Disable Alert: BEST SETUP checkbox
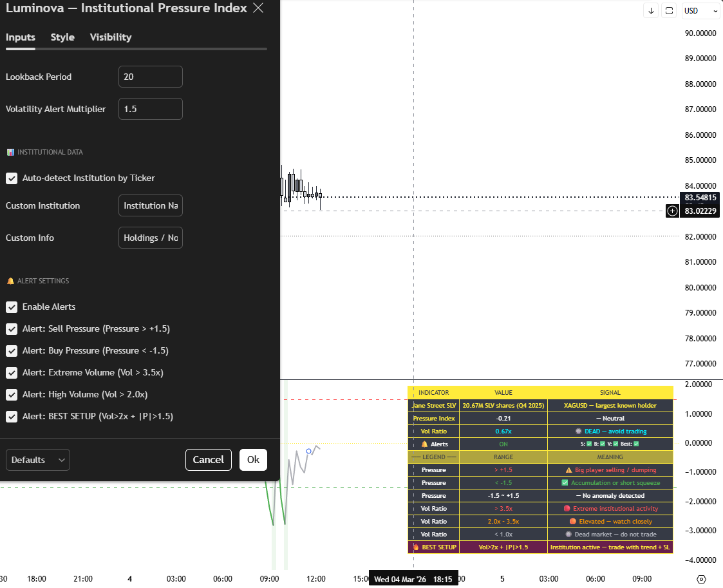723x588 pixels. click(x=12, y=417)
